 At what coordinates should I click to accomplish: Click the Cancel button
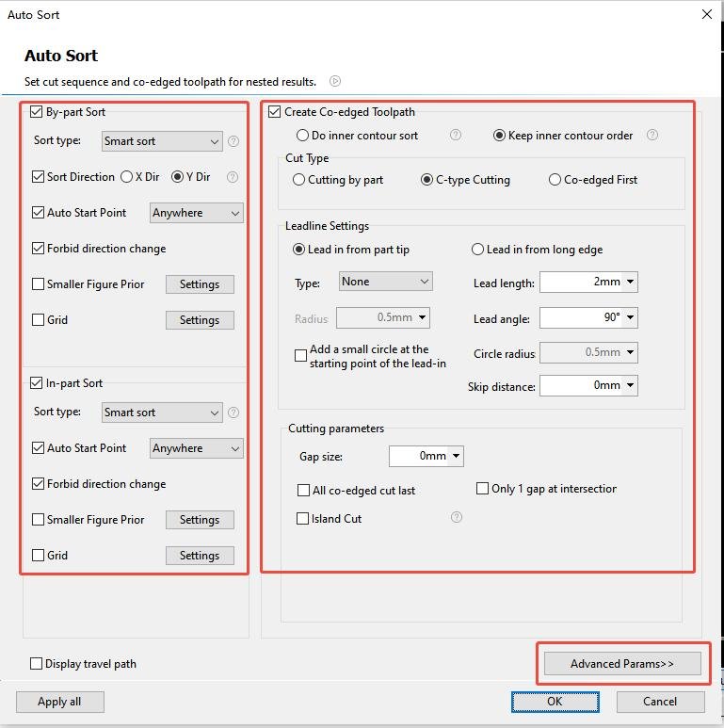[x=660, y=702]
